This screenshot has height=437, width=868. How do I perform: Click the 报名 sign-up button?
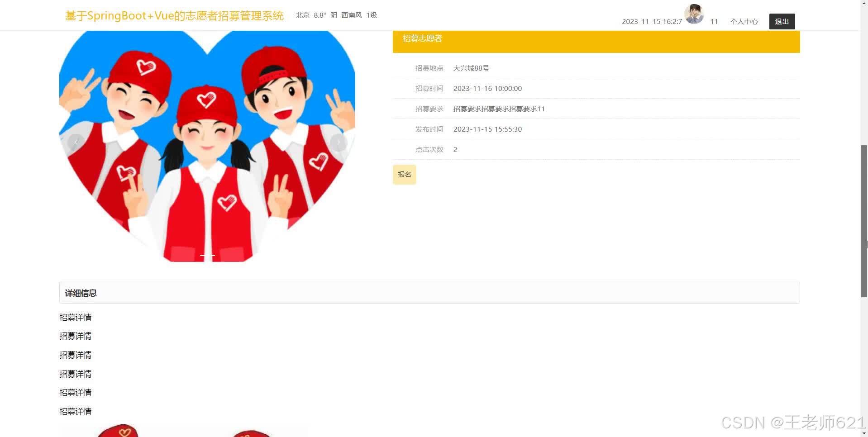tap(404, 175)
